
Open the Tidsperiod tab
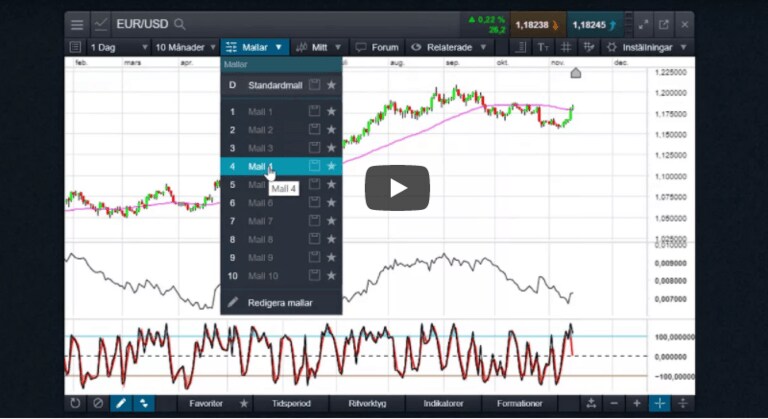[x=291, y=403]
